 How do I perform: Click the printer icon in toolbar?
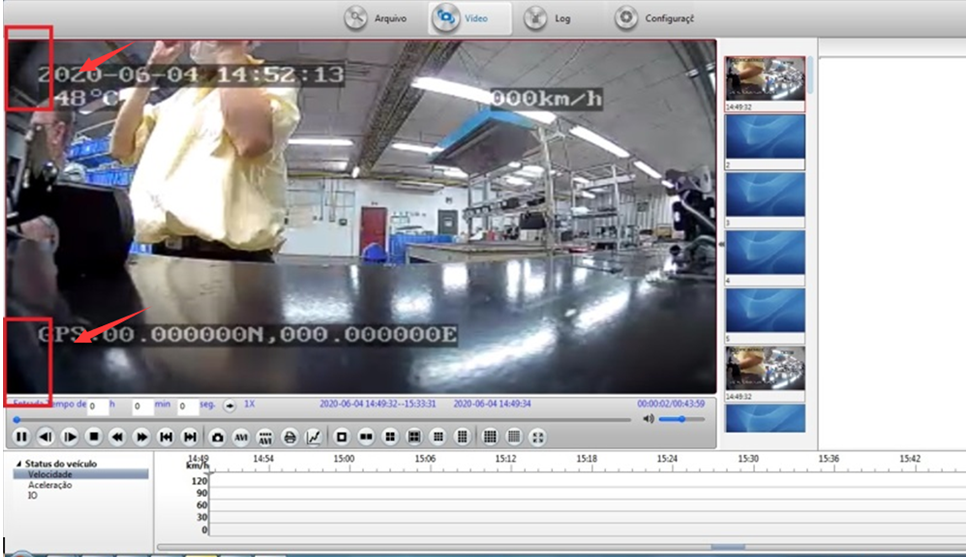[x=290, y=437]
